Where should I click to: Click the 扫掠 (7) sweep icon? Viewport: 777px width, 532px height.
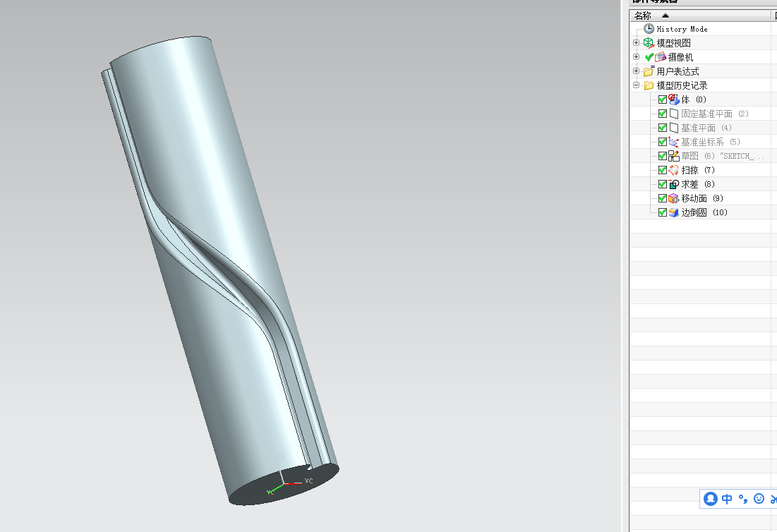point(673,170)
